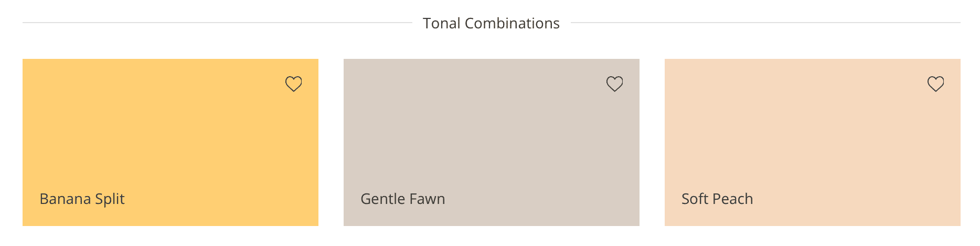Favorite the Banana Split color

(293, 84)
